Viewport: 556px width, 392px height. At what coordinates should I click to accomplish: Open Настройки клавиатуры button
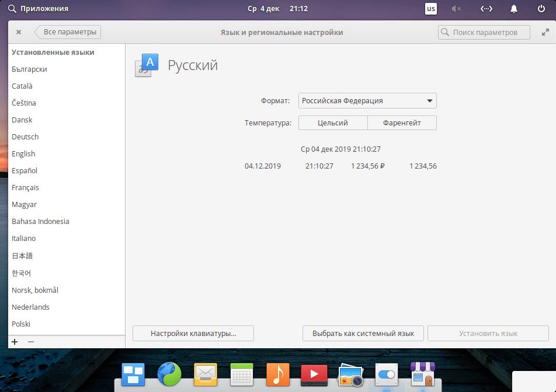click(x=193, y=334)
